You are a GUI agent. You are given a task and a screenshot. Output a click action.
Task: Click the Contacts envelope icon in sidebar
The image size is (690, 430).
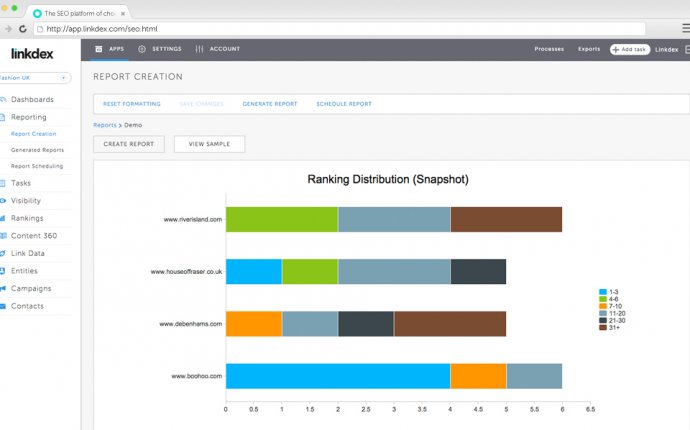tap(4, 306)
